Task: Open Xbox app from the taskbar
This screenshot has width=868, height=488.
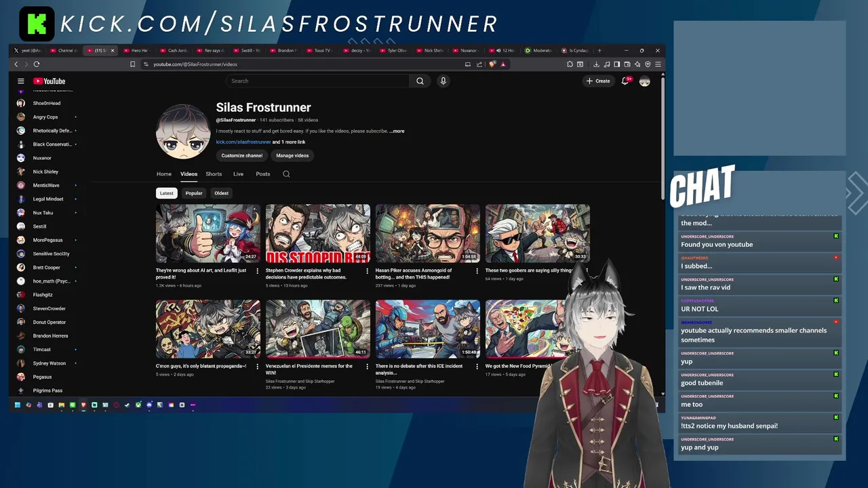Action: coord(138,405)
